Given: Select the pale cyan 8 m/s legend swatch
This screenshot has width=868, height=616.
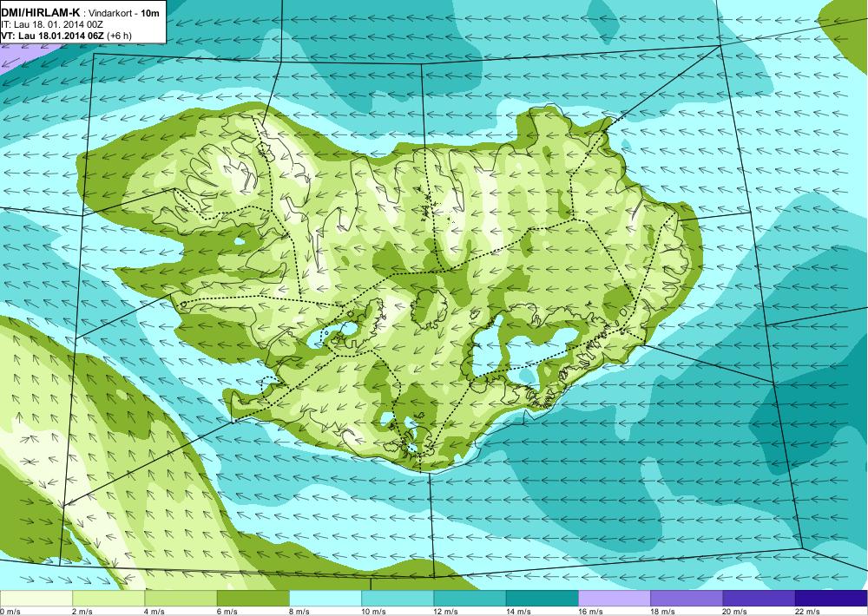Looking at the screenshot, I should pos(325,599).
